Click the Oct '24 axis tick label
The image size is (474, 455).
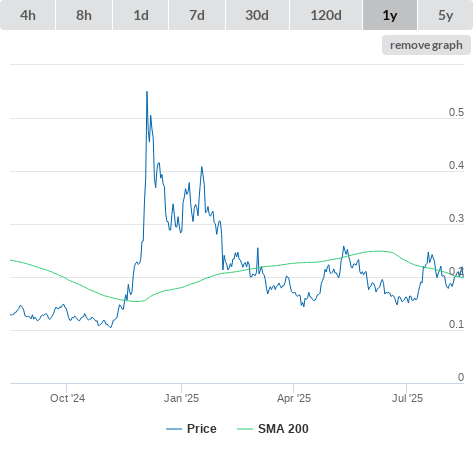(67, 398)
